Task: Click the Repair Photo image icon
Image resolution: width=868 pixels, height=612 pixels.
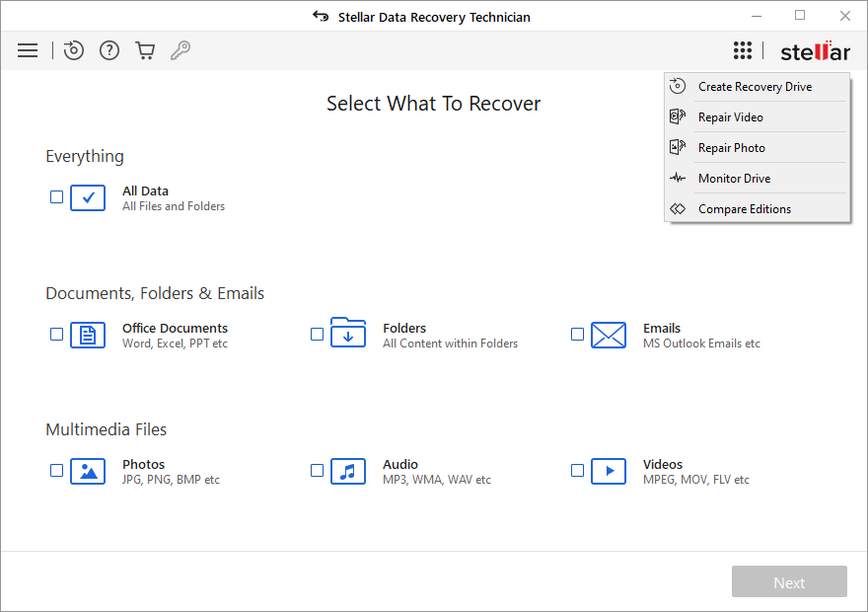Action: [678, 147]
